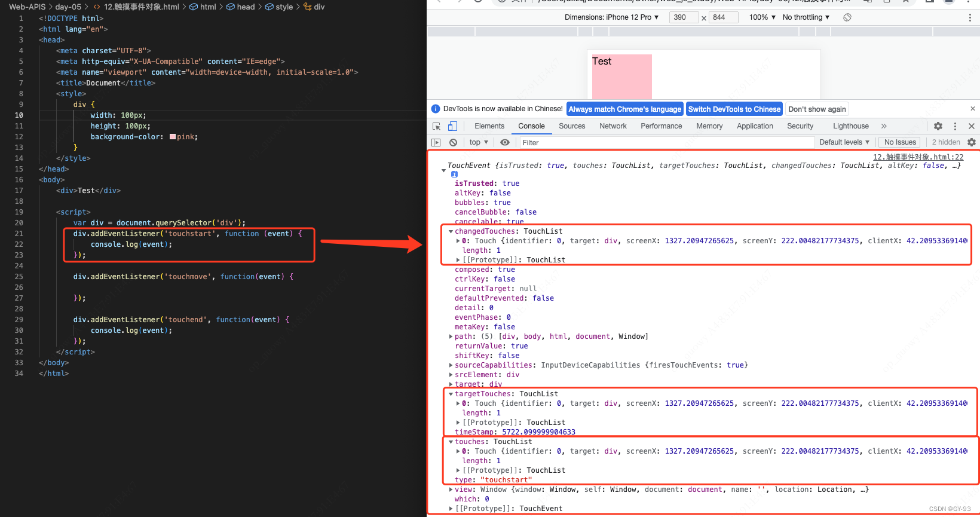
Task: Create live expression with the eye icon
Action: pos(505,142)
